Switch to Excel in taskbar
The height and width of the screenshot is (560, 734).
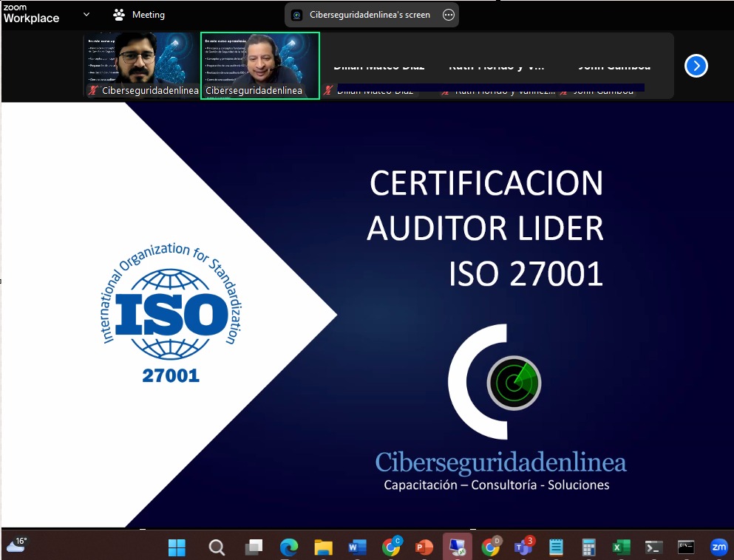tap(621, 547)
